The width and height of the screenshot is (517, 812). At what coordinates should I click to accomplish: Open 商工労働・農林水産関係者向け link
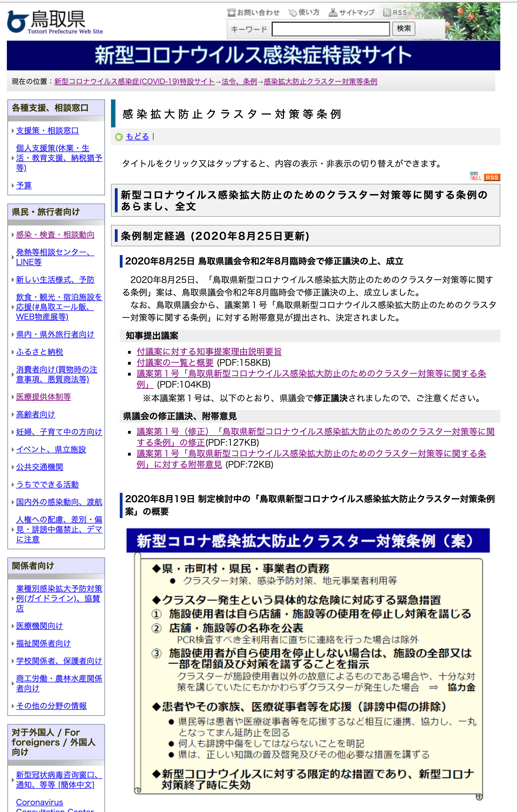point(59,683)
